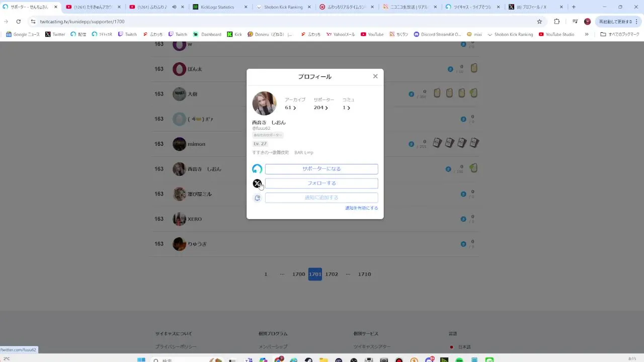
Task: Click the サポーターになる button
Action: 321,169
